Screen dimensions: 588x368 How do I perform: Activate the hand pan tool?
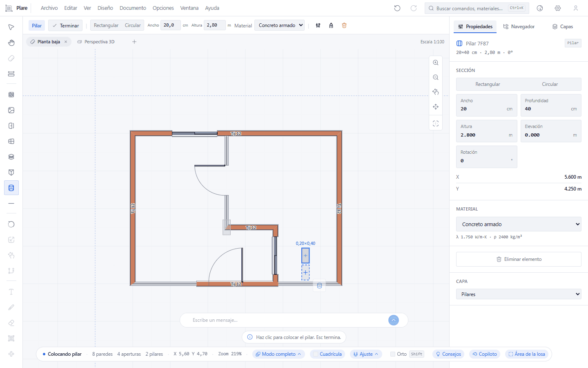click(x=11, y=43)
